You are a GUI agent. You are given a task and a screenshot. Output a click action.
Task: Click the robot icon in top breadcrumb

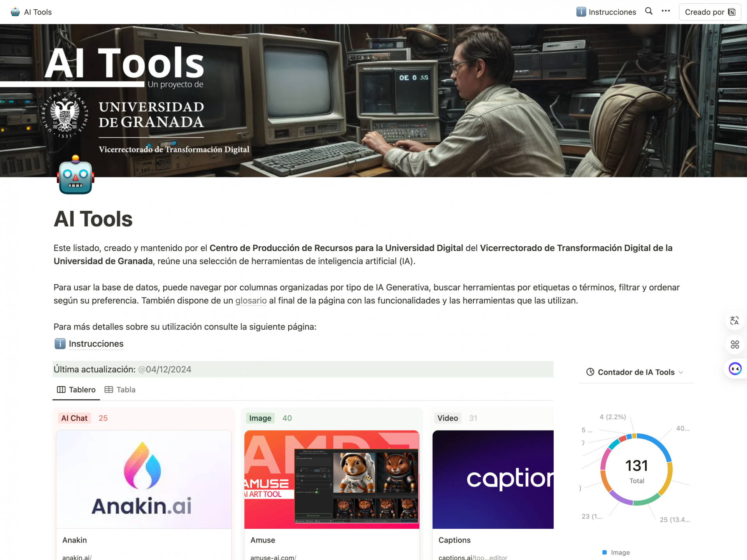[15, 12]
